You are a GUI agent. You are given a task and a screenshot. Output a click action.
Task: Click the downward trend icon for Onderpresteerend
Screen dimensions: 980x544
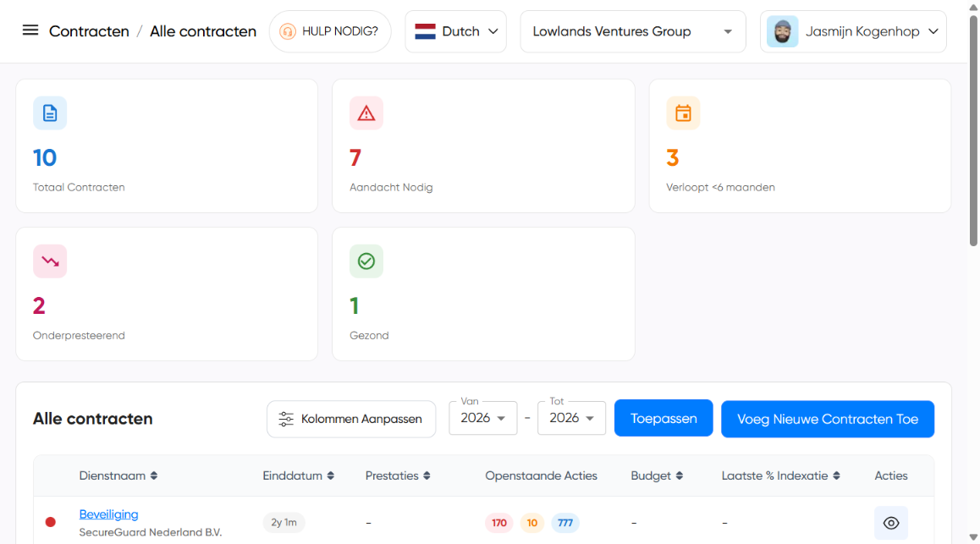(x=50, y=261)
